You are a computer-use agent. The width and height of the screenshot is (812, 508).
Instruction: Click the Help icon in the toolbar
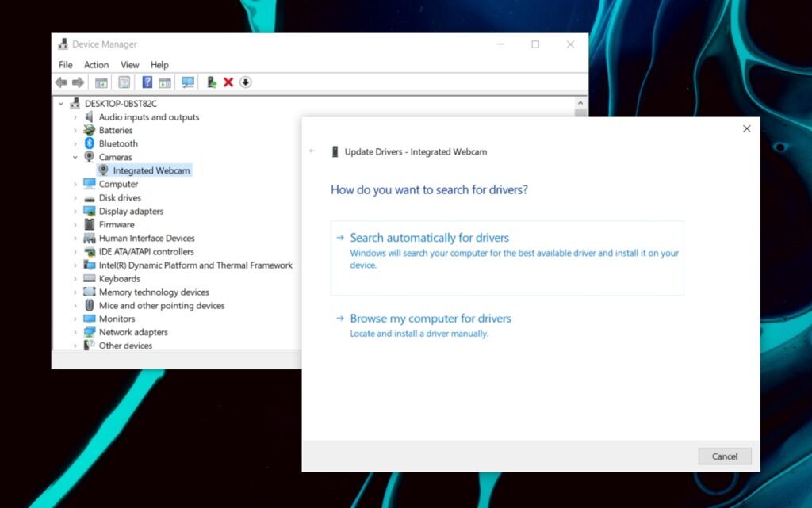[x=147, y=82]
